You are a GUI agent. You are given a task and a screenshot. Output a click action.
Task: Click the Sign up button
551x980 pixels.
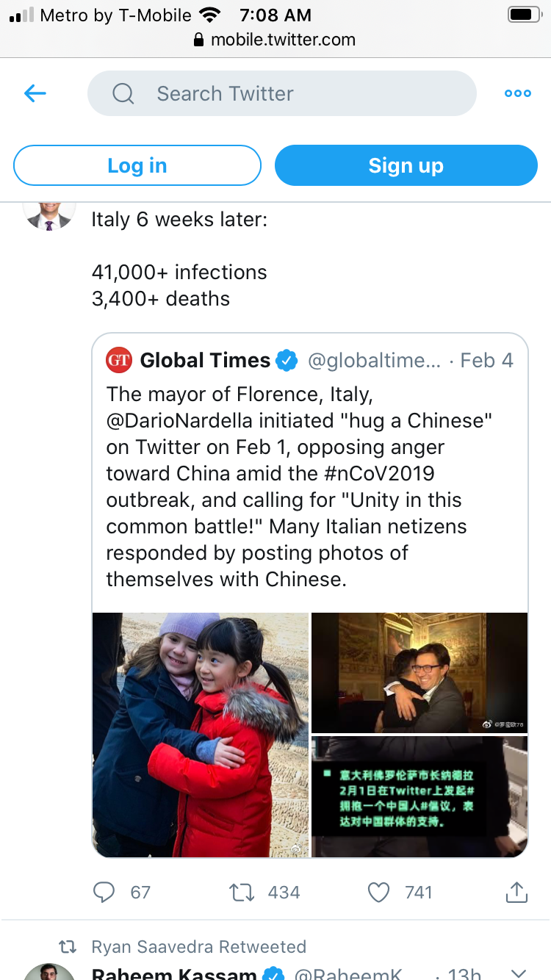coord(406,165)
